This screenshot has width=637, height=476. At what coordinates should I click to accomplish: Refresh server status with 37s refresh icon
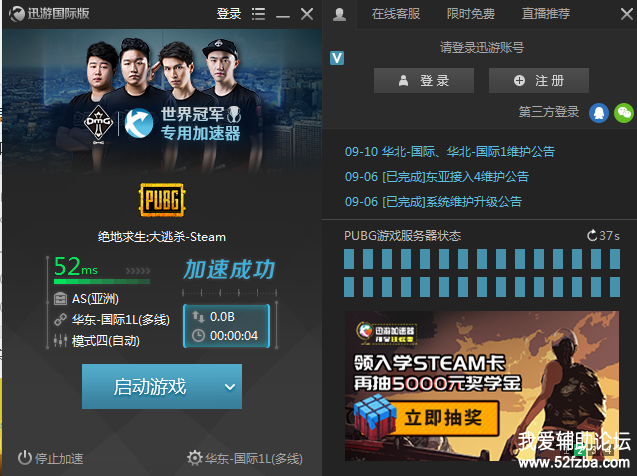click(592, 235)
